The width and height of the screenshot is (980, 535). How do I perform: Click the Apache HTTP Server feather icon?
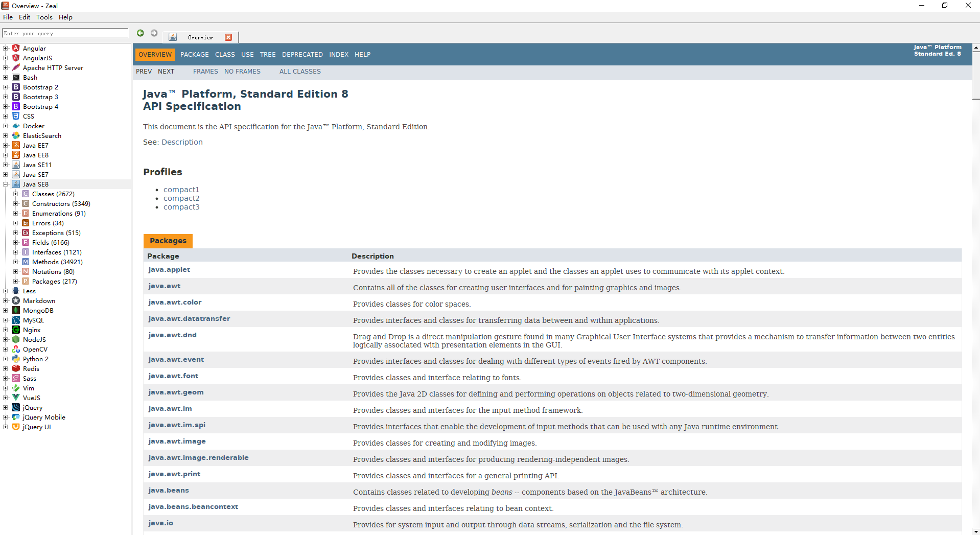point(16,68)
